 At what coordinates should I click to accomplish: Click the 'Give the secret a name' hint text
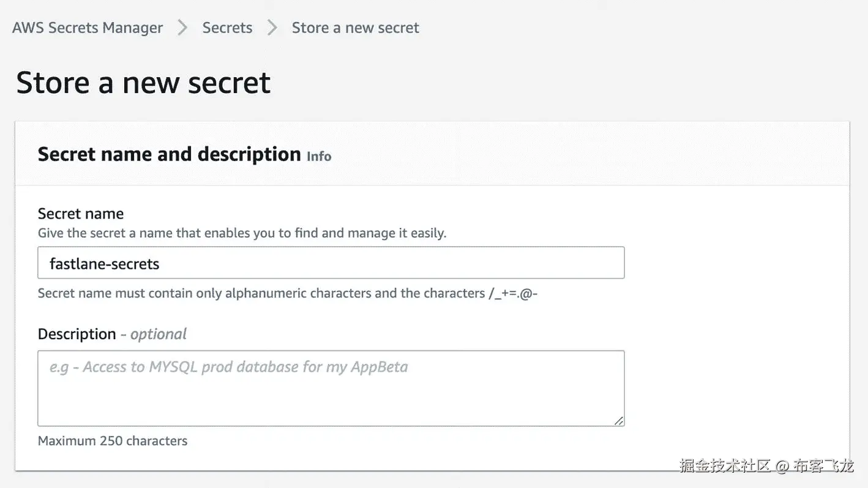pos(242,233)
